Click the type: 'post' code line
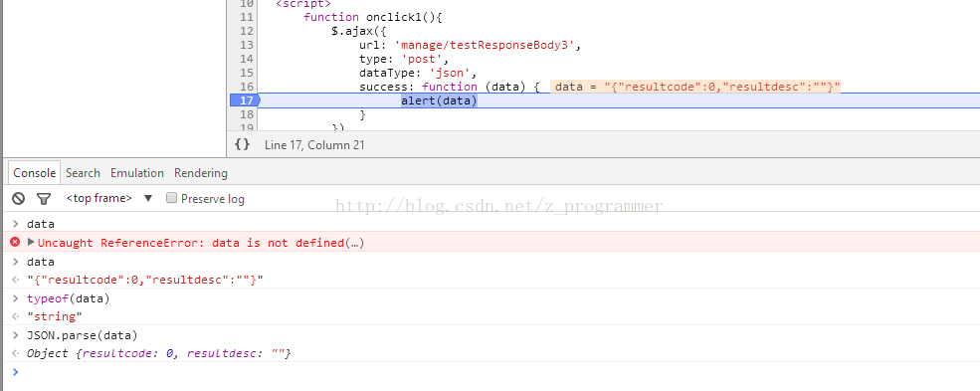This screenshot has height=391, width=980. coord(404,60)
